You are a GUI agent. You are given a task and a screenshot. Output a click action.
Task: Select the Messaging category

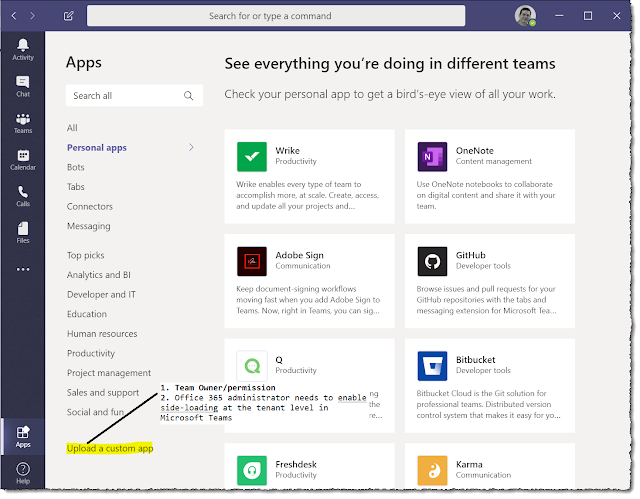pos(89,226)
